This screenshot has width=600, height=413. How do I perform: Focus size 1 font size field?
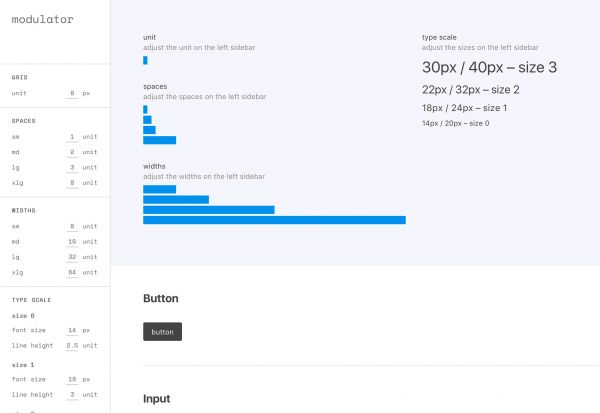coord(72,380)
